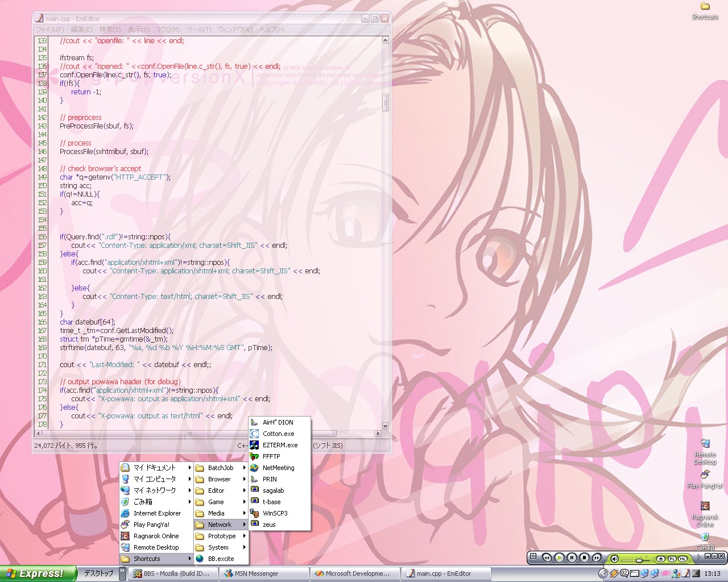Open the ファイル(F) menu in EmEditor

pos(50,30)
